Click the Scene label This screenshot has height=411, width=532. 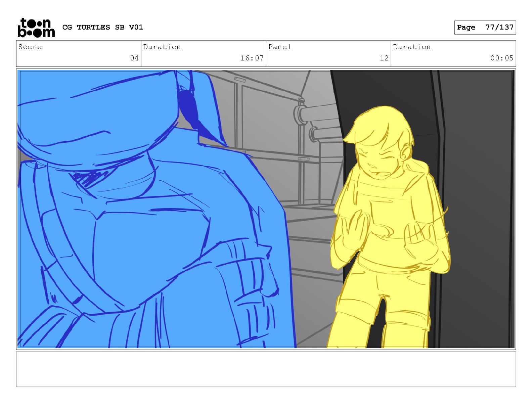click(30, 47)
